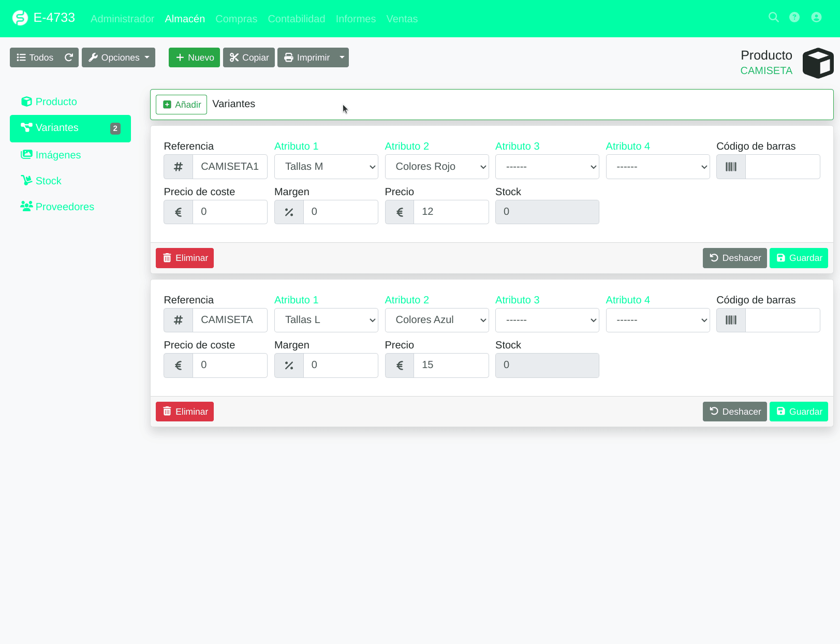Open Atributo 3 dropdown in CAMISETA1 variant
This screenshot has height=644, width=840.
click(x=547, y=167)
